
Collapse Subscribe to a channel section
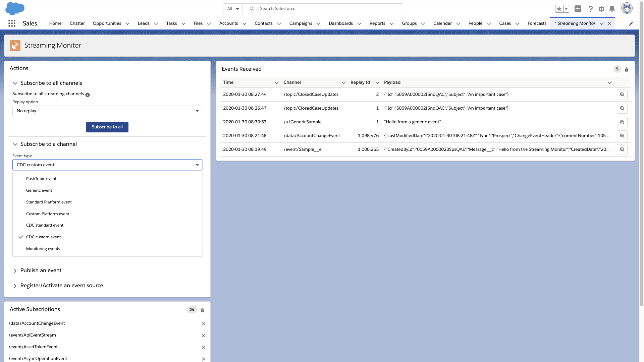tap(15, 144)
